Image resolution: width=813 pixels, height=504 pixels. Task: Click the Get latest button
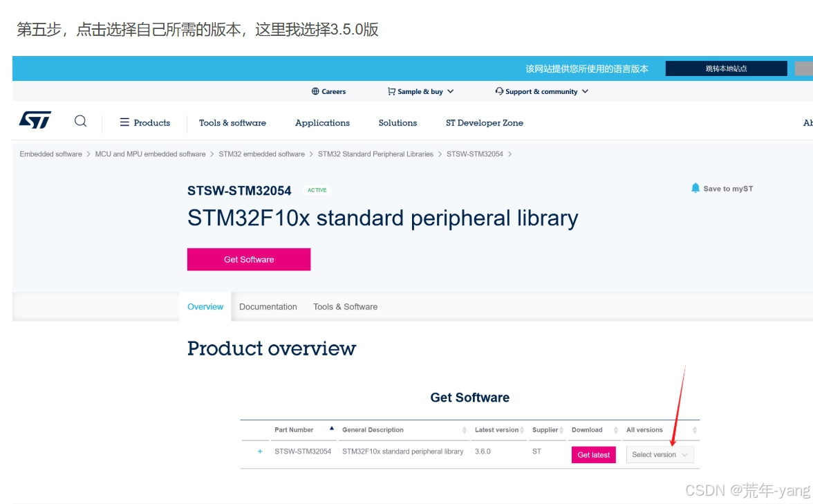(594, 455)
